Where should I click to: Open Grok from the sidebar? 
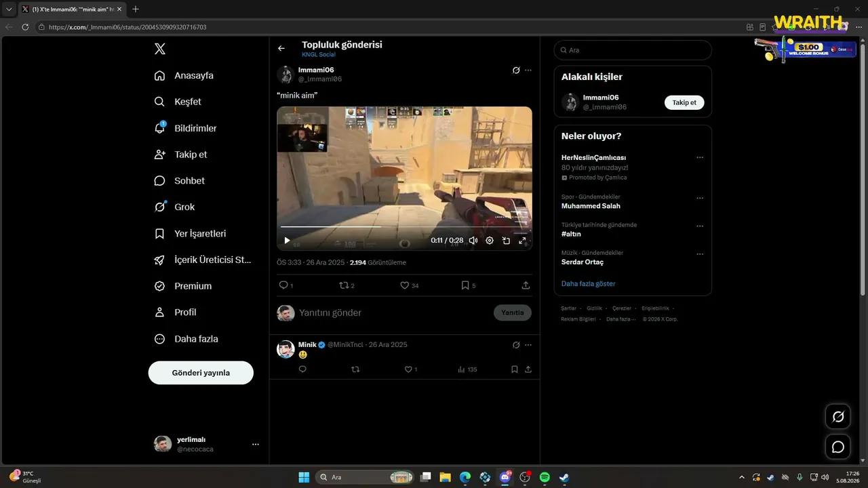tap(174, 207)
